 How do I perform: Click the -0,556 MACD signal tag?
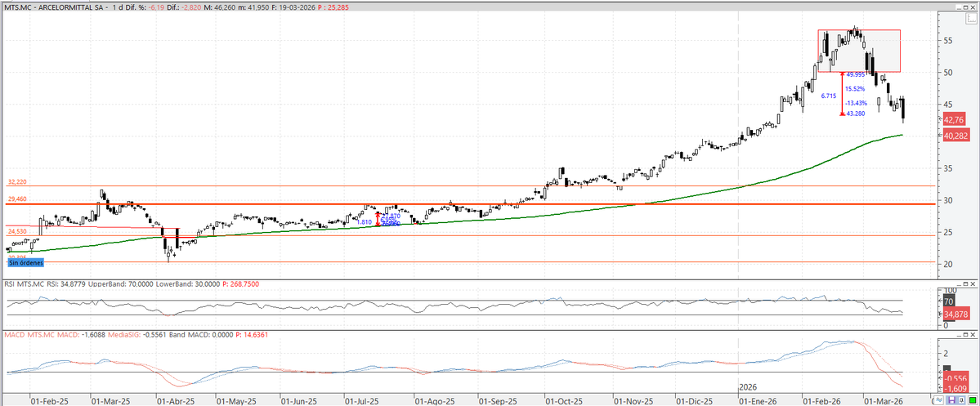[x=955, y=378]
